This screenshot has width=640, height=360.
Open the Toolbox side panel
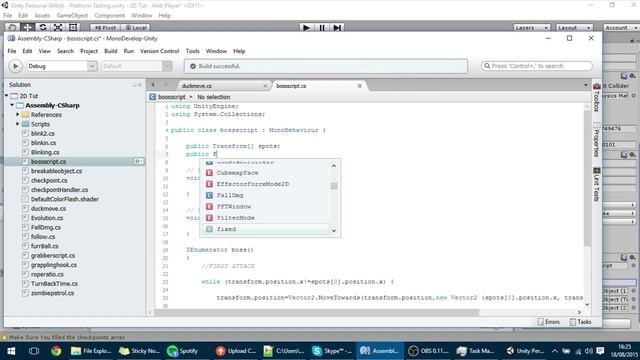[x=596, y=97]
